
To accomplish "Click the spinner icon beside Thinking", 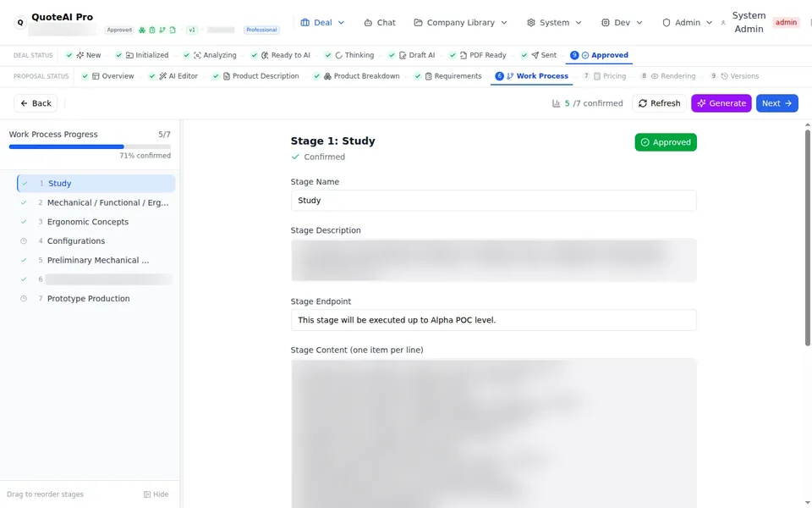I will pyautogui.click(x=338, y=55).
